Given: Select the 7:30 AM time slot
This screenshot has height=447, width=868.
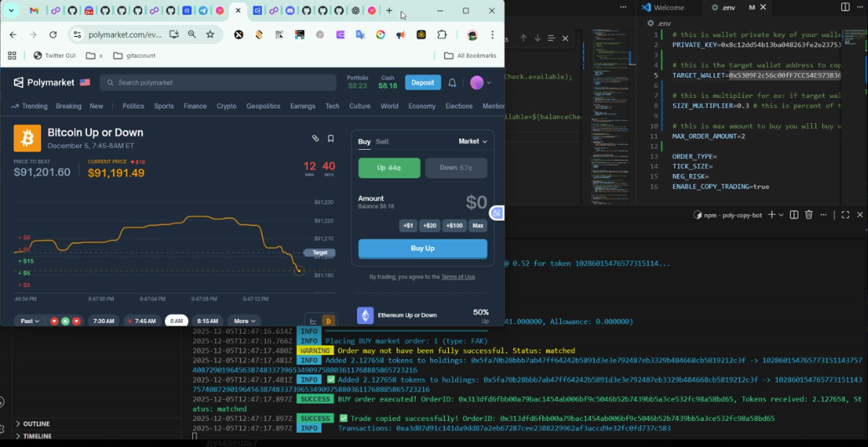Looking at the screenshot, I should [x=104, y=321].
